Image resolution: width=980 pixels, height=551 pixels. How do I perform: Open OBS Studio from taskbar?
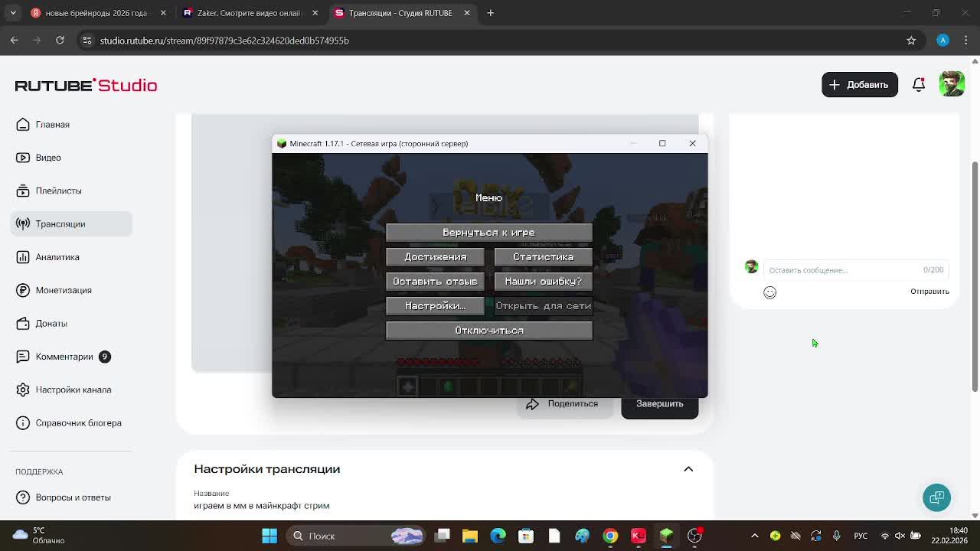(x=694, y=536)
